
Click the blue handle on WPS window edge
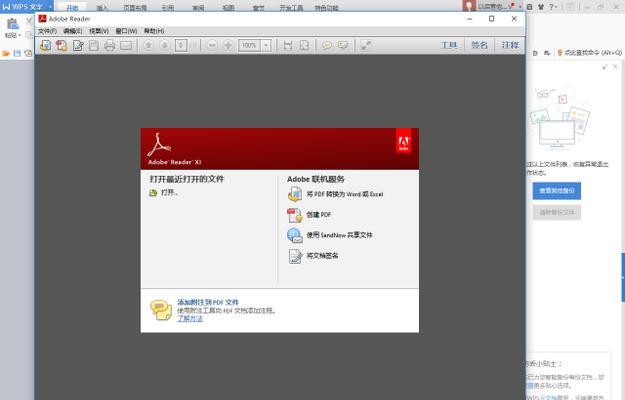(623, 277)
